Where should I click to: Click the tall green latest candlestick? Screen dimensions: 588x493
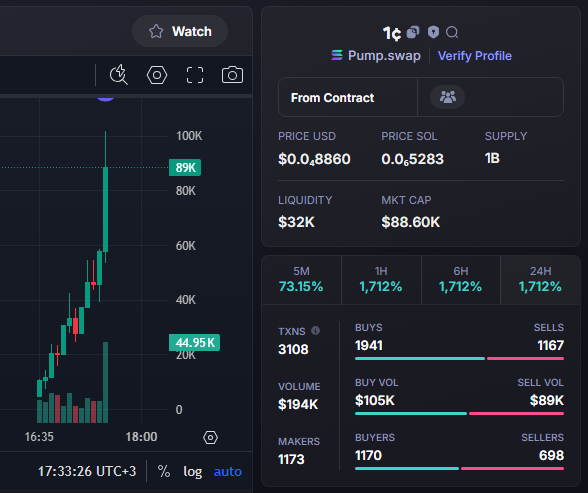point(106,209)
